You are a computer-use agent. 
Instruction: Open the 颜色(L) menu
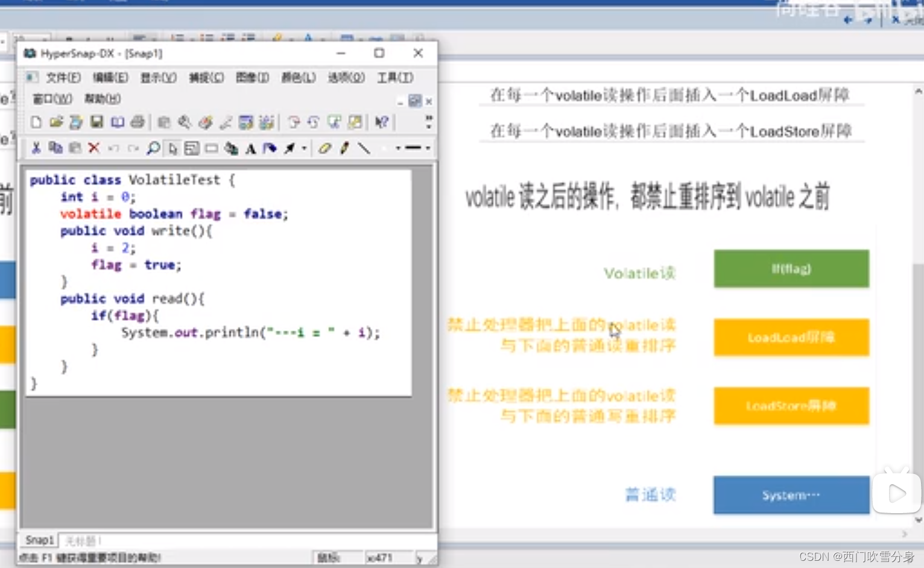point(299,77)
